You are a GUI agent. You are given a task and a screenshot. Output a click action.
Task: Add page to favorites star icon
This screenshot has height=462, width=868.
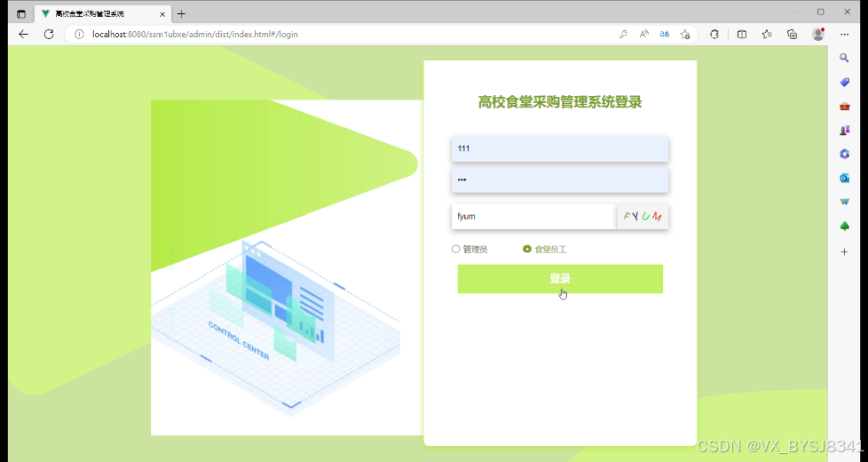click(x=685, y=35)
